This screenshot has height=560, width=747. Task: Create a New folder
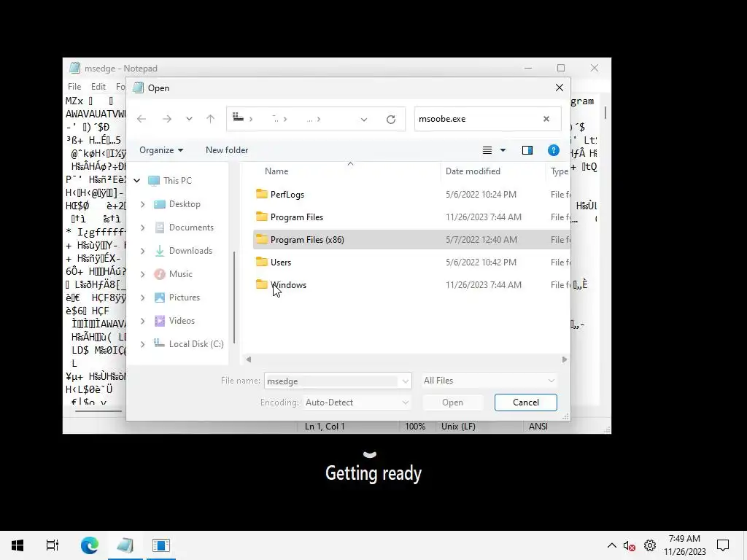coord(227,150)
